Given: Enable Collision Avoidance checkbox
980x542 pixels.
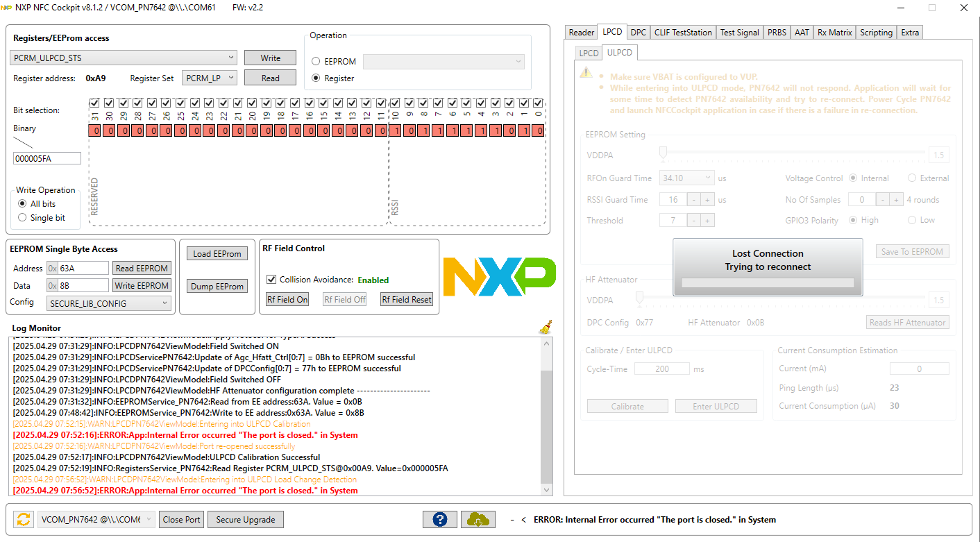Looking at the screenshot, I should 271,280.
